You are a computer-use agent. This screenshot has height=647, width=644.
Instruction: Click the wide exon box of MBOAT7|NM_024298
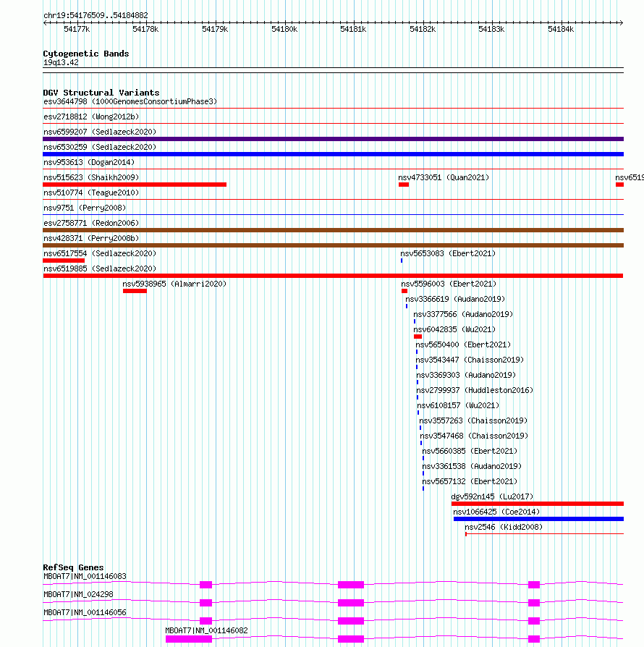coord(351,603)
